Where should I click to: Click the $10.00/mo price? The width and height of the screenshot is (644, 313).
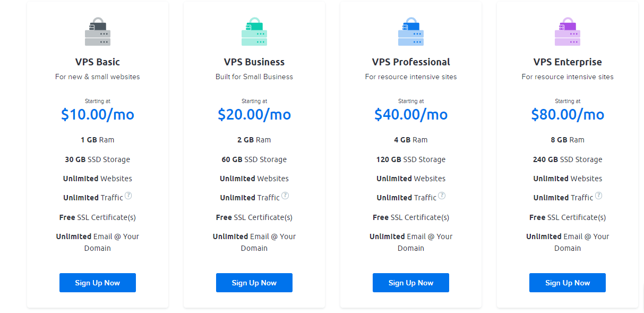coord(98,114)
